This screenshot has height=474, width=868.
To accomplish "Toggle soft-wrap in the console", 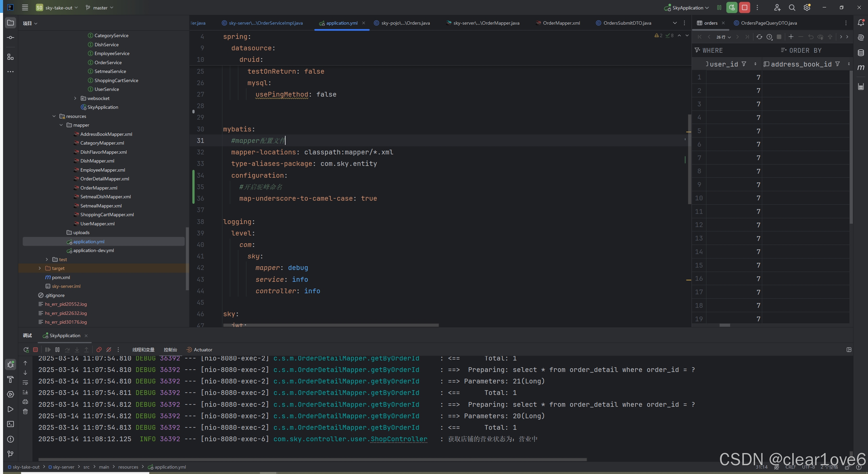I will point(25,382).
